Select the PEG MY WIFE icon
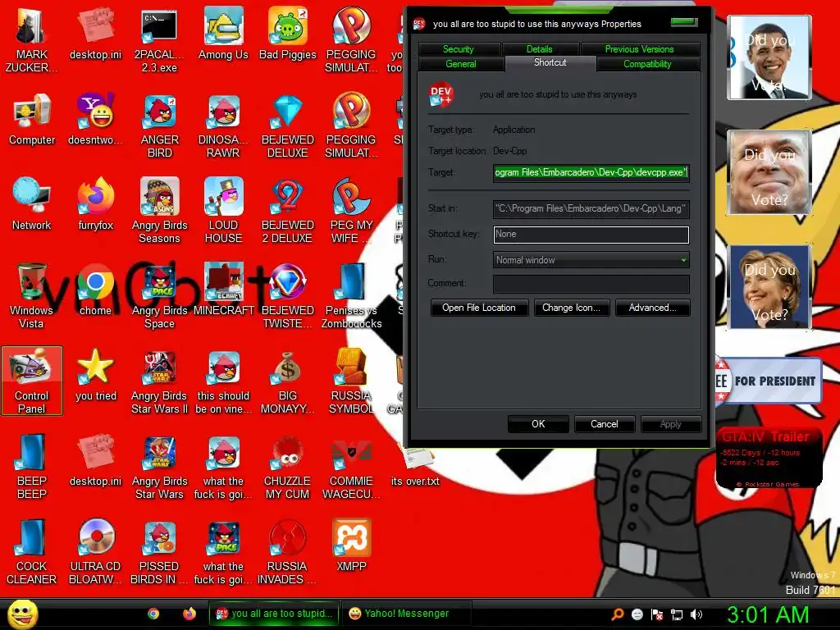 pos(351,211)
